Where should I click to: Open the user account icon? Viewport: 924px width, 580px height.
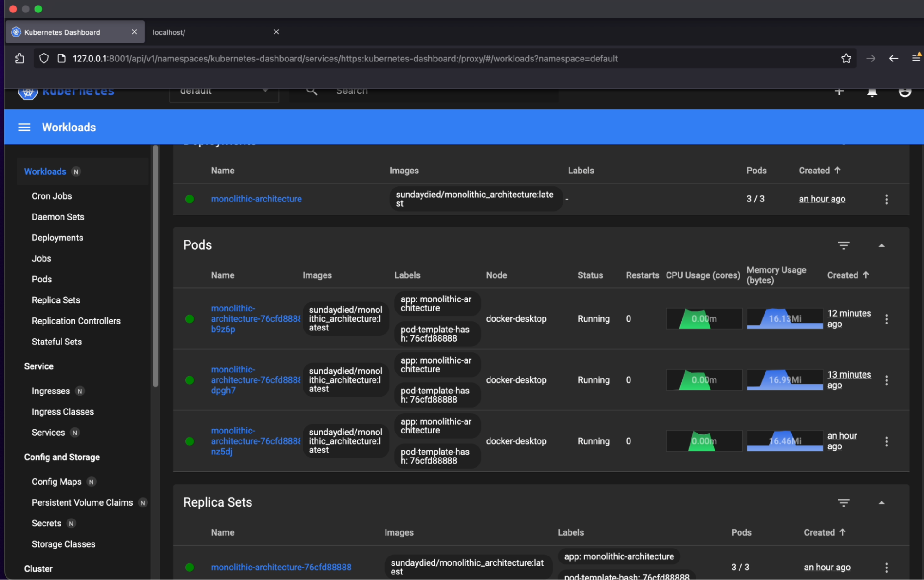click(x=905, y=92)
